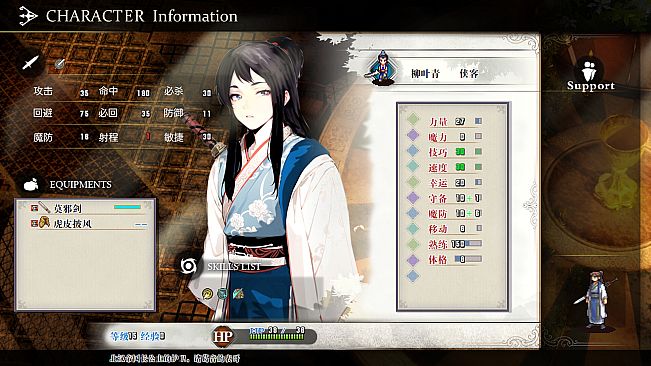The height and width of the screenshot is (366, 651).
Task: Click the 技巧 stat row
Action: (x=451, y=152)
